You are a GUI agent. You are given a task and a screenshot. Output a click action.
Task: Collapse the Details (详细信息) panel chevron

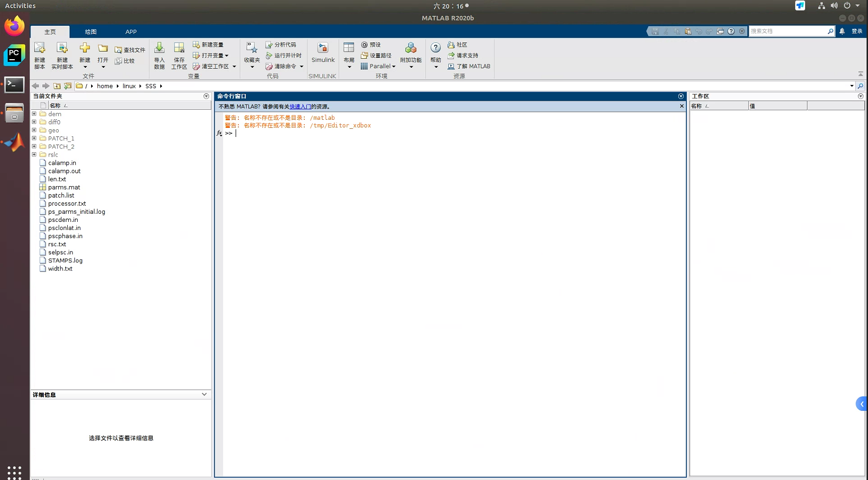[204, 395]
